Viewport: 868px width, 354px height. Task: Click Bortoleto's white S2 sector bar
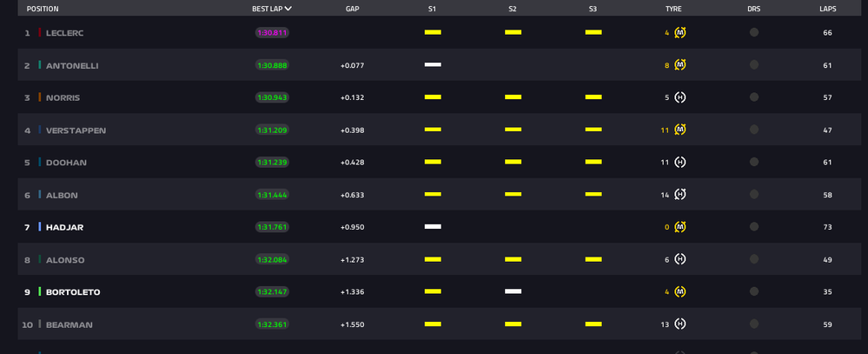[514, 291]
